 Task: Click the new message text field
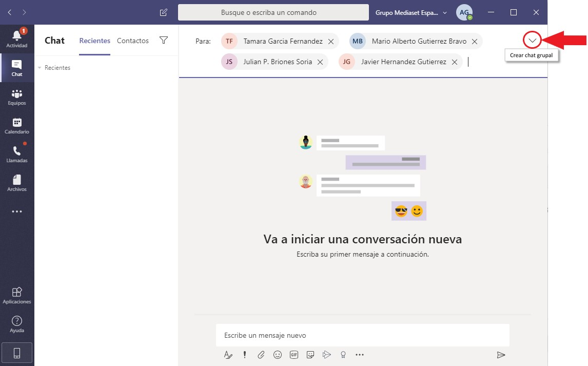coord(362,335)
